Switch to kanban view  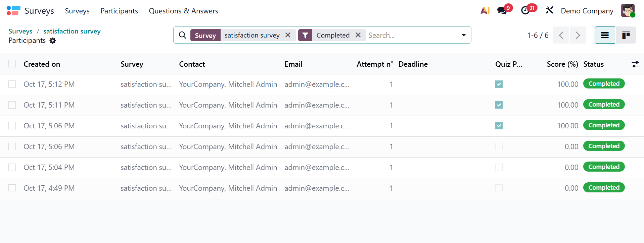pos(626,35)
